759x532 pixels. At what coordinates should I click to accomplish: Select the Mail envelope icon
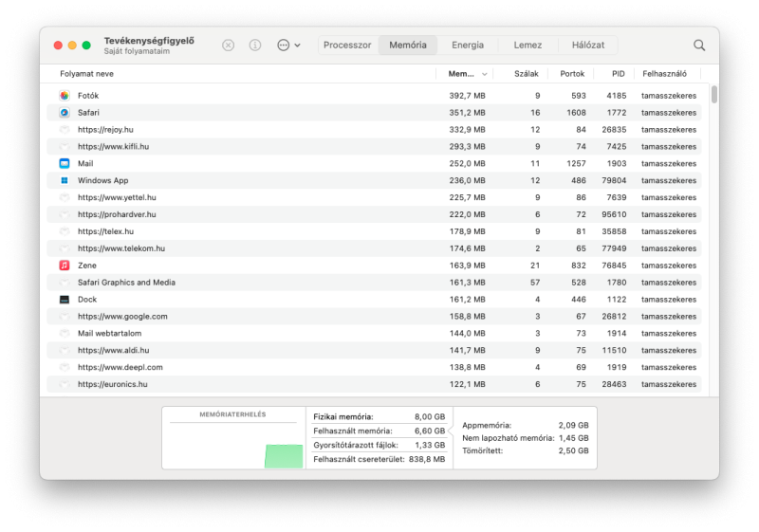coord(65,163)
